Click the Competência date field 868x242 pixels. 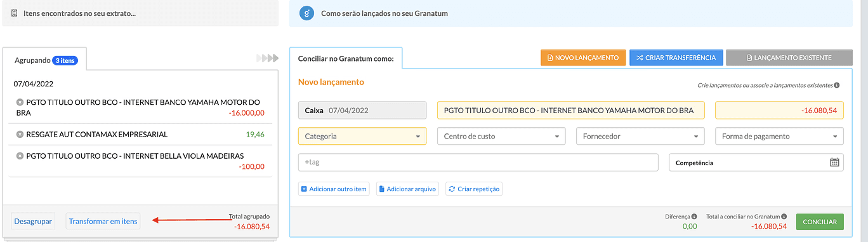click(x=756, y=163)
